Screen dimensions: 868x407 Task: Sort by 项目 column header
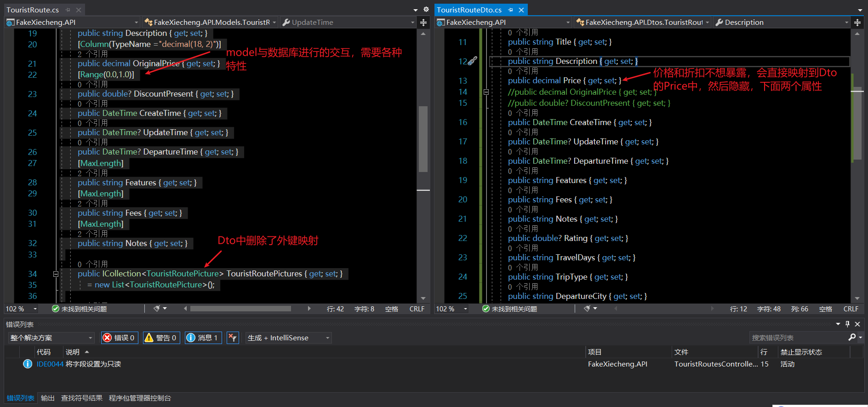tap(595, 352)
